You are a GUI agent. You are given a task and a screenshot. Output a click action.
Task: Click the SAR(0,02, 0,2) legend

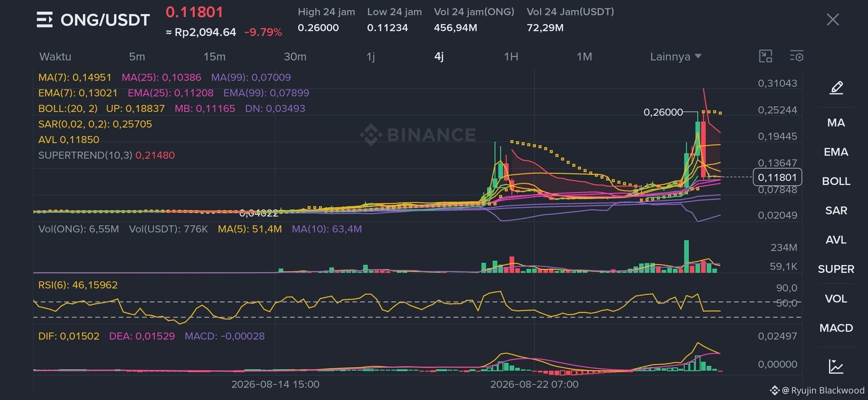tap(95, 124)
